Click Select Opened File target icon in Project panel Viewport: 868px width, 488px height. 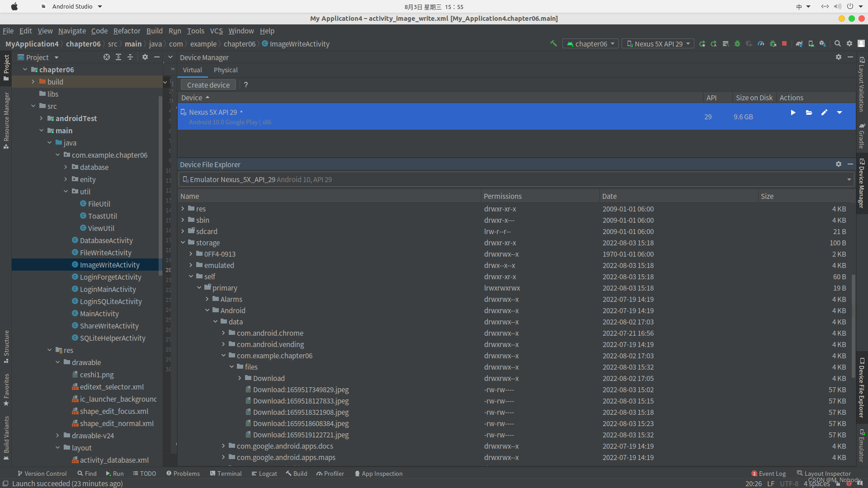107,57
